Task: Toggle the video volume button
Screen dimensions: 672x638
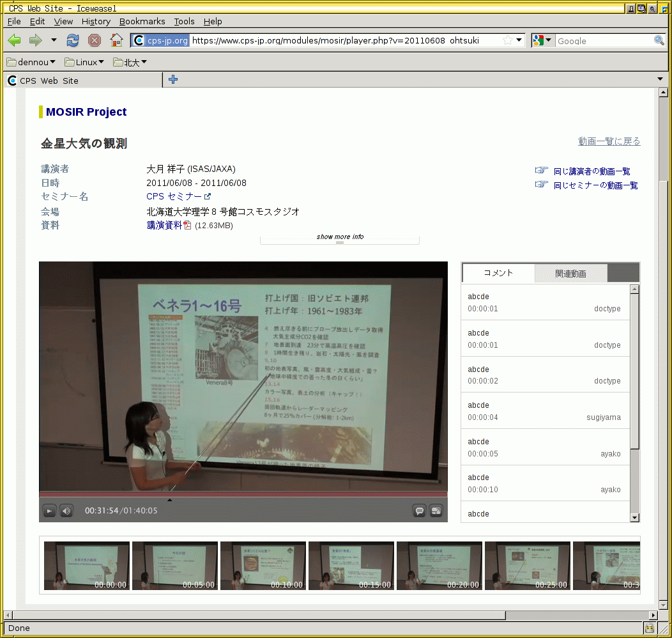Action: tap(66, 511)
